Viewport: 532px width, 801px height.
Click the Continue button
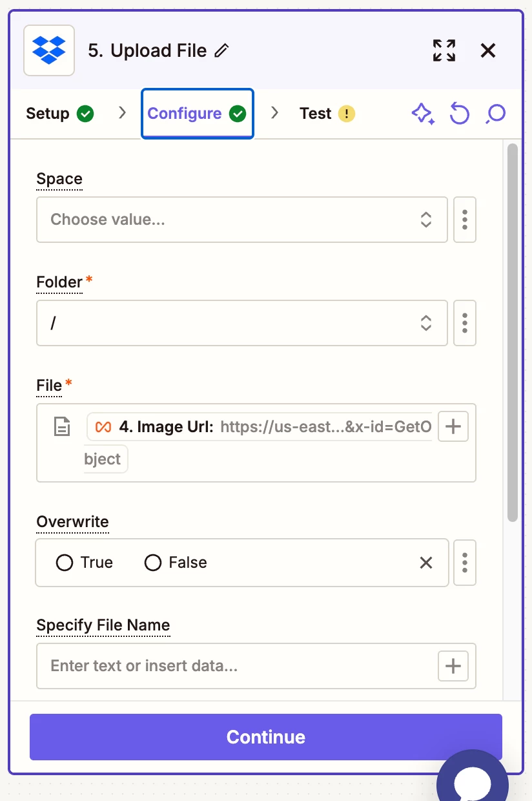(266, 737)
